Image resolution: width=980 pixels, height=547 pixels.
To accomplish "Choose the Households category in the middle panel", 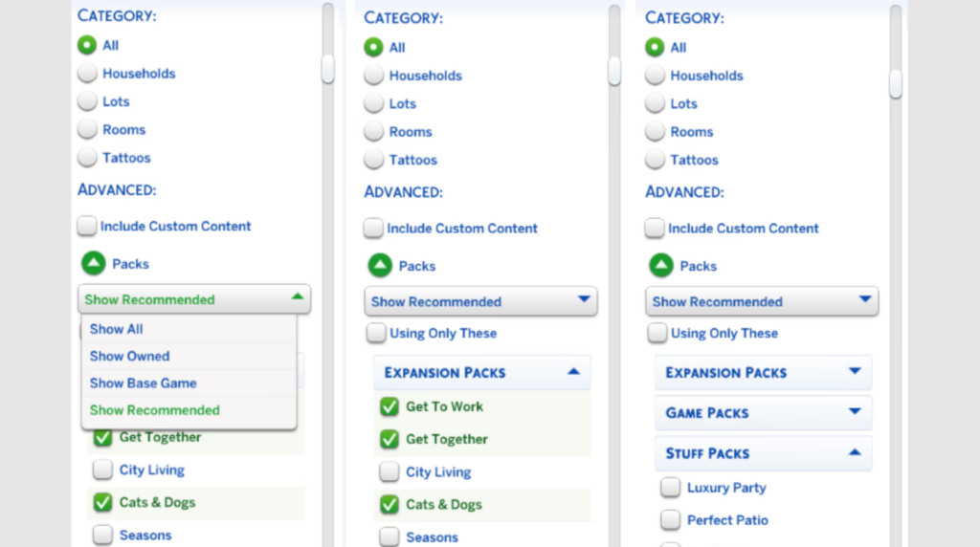I will (x=374, y=76).
